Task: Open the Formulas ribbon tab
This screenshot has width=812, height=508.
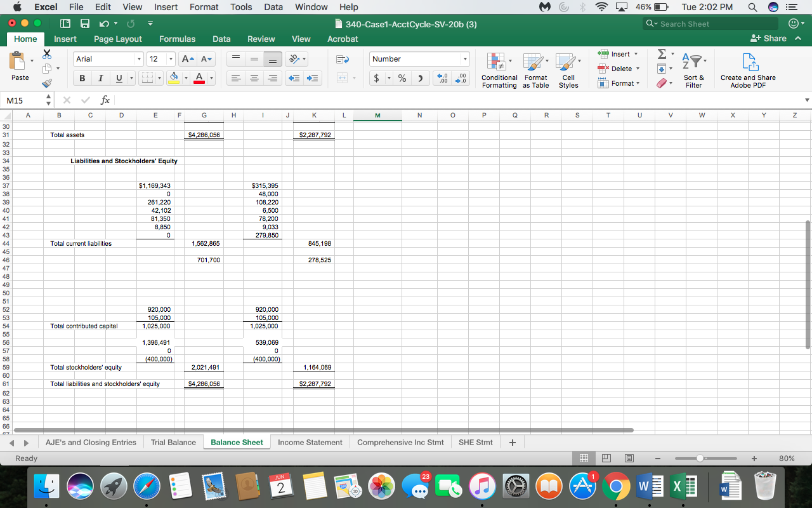Action: tap(177, 39)
